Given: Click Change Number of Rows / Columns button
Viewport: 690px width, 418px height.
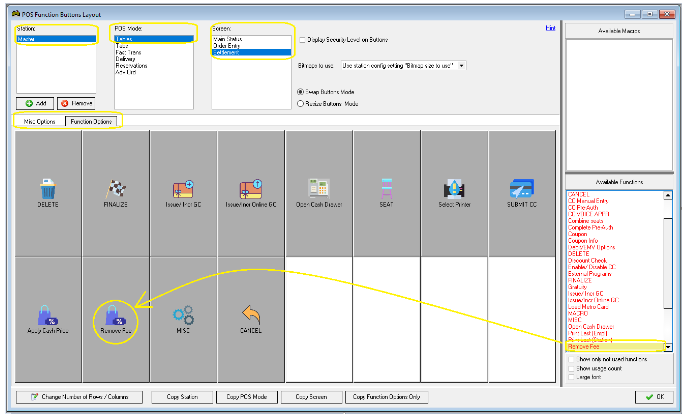Looking at the screenshot, I should coord(80,397).
